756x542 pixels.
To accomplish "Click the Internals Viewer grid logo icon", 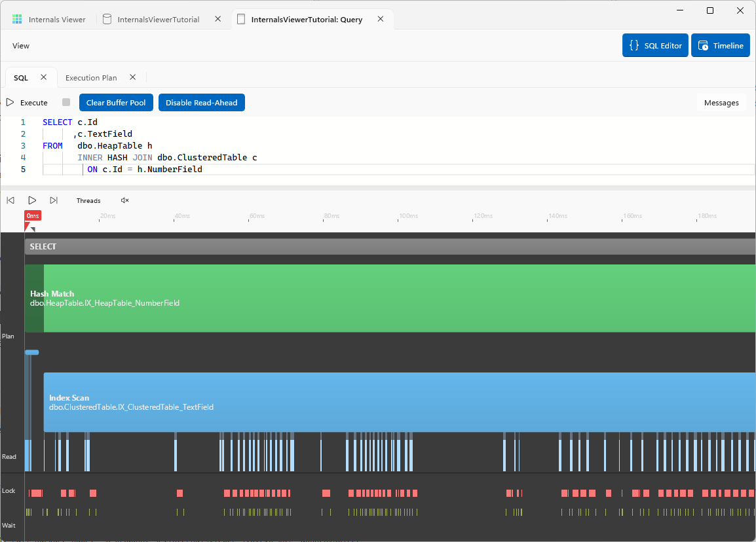I will pos(17,19).
